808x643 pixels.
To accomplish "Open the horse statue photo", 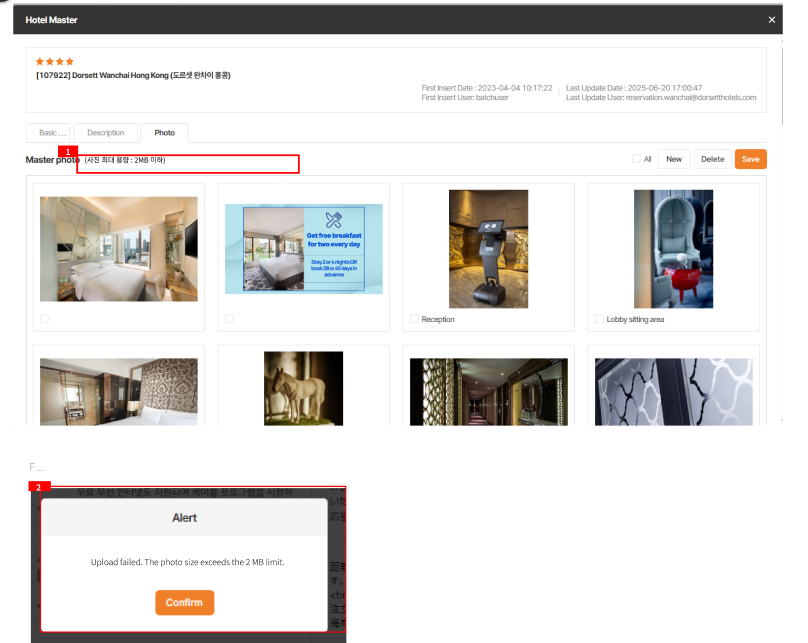I will (303, 388).
